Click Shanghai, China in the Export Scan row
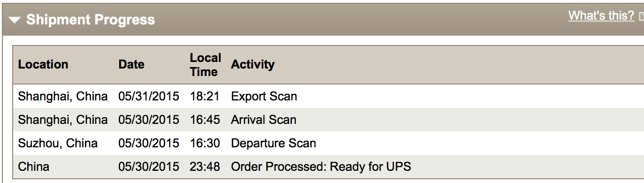 point(63,96)
